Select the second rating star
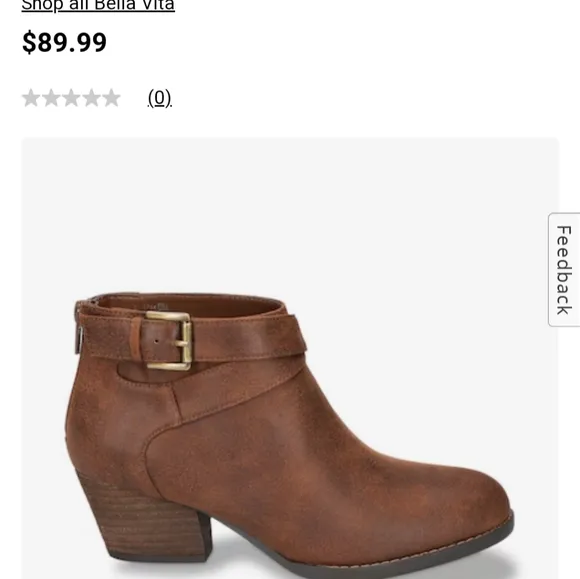Viewport: 580px width, 579px height. tap(51, 98)
